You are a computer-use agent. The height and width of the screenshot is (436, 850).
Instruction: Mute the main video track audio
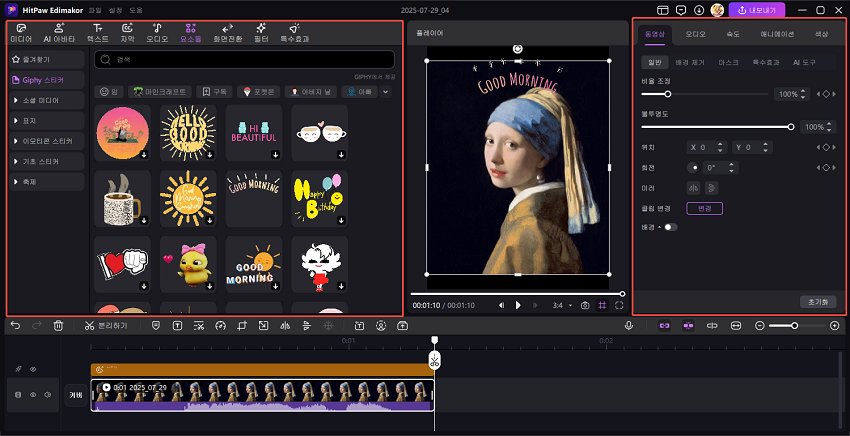pos(48,395)
